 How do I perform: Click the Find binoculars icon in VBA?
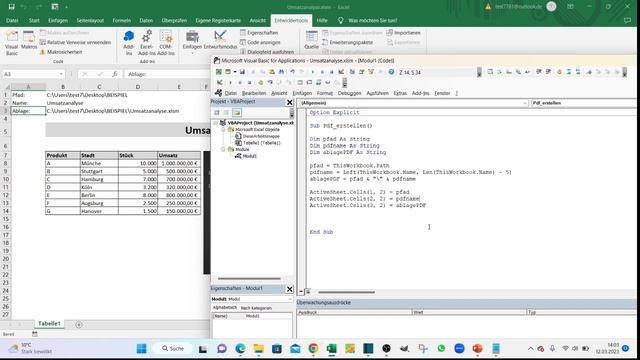point(281,72)
